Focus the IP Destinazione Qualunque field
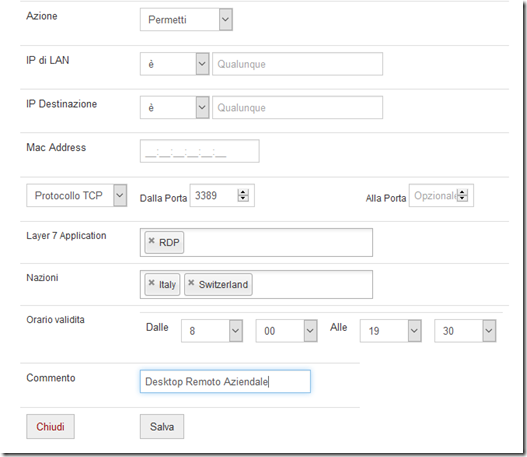This screenshot has height=457, width=527. tap(297, 108)
